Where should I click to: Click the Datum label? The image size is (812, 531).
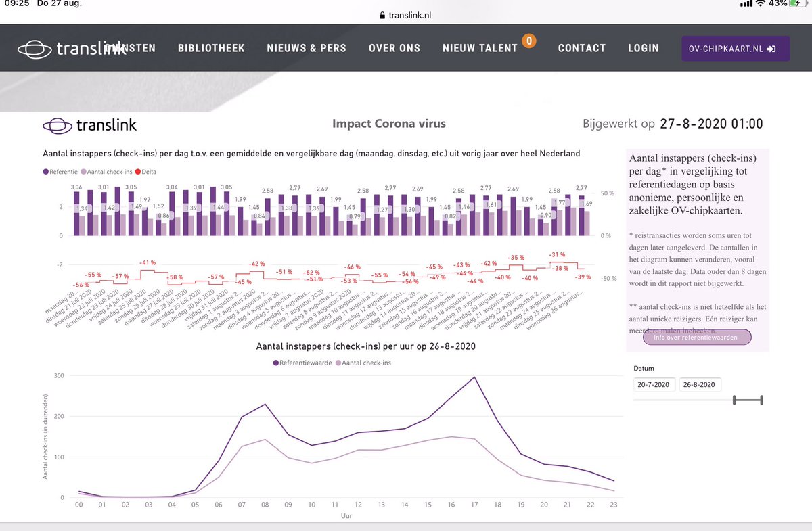click(644, 369)
